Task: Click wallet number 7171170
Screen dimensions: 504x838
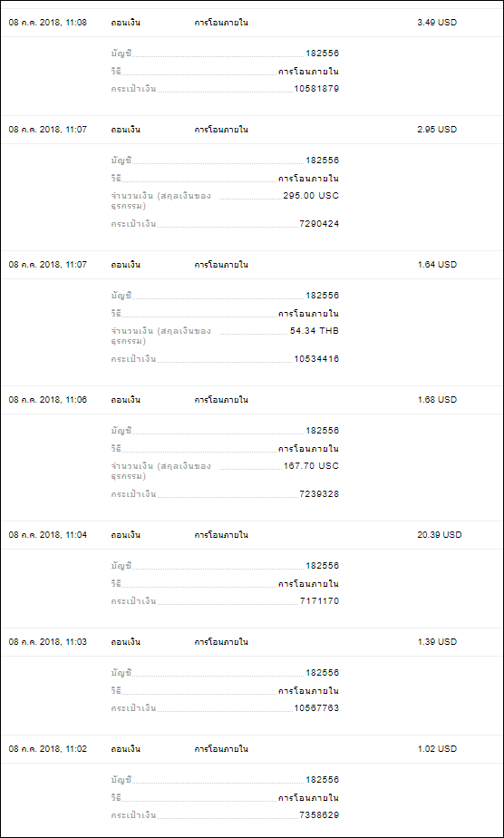Action: 319,601
